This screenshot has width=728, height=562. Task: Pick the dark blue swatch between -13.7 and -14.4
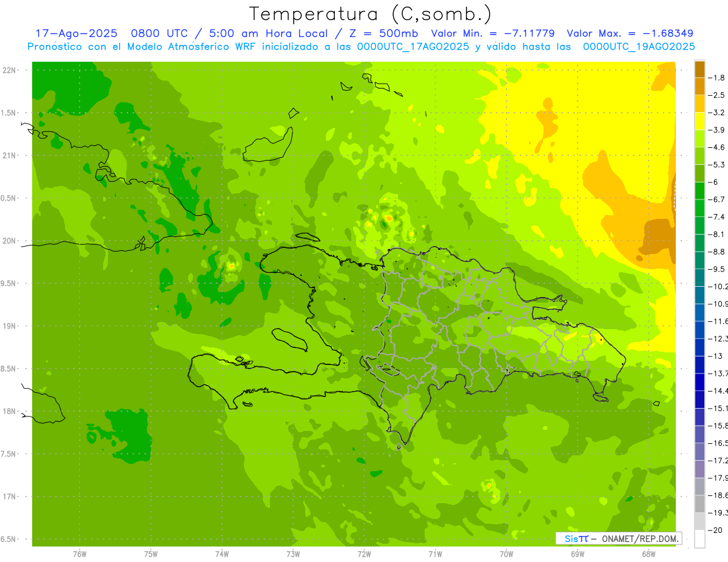[699, 382]
